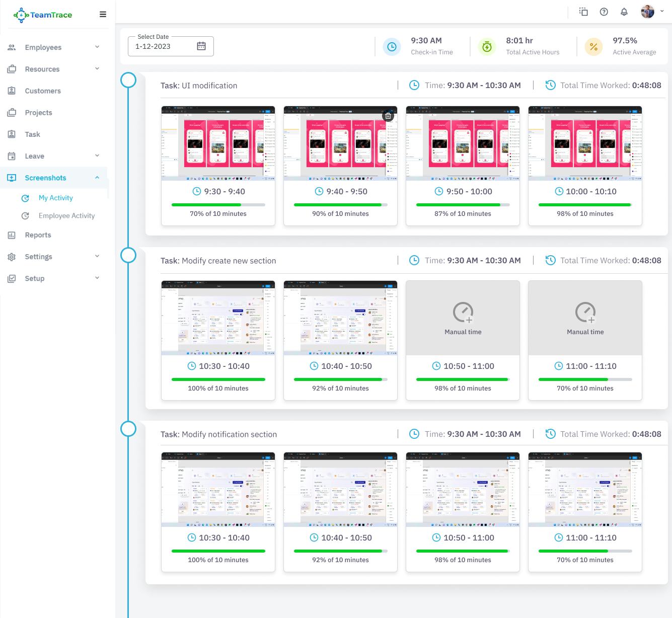The height and width of the screenshot is (618, 672).
Task: Click the timeline circle for UI modification task
Action: click(x=128, y=80)
